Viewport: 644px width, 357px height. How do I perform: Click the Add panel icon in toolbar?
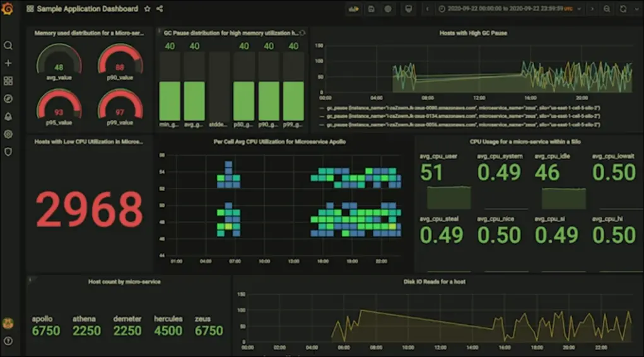pyautogui.click(x=354, y=9)
